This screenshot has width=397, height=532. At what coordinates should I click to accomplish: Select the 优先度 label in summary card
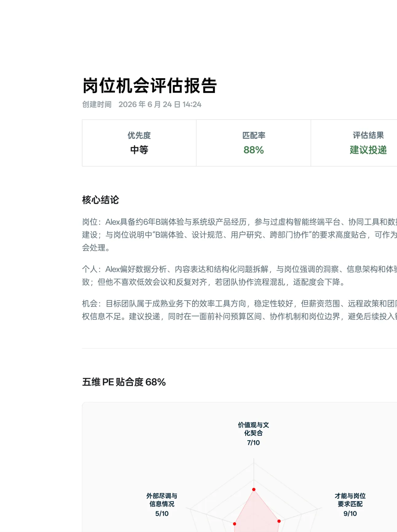click(139, 135)
